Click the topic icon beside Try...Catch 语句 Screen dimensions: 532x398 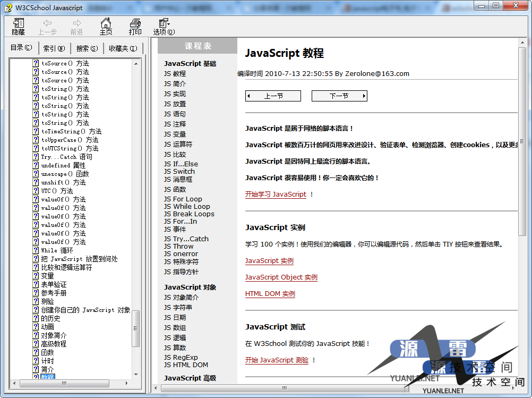point(36,157)
